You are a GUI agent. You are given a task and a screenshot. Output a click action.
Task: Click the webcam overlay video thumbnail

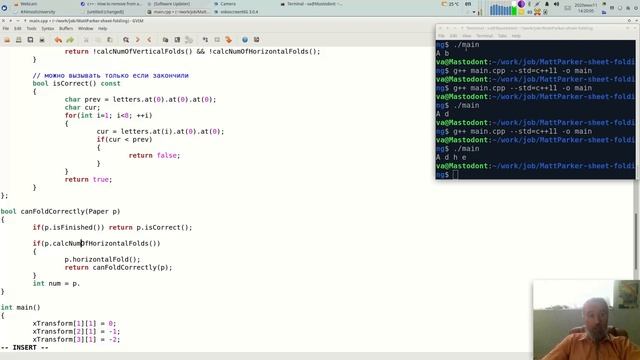pyautogui.click(x=586, y=320)
